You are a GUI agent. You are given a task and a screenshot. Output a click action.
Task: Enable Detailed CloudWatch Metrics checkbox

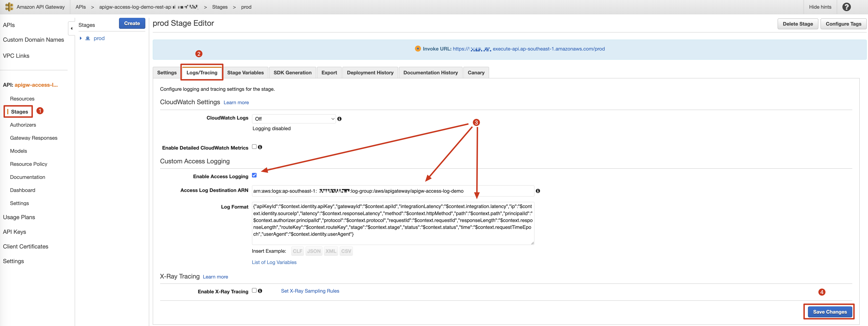coord(254,147)
